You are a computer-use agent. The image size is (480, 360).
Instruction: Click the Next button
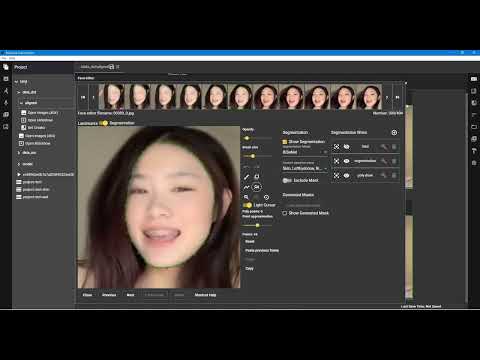[x=130, y=295]
